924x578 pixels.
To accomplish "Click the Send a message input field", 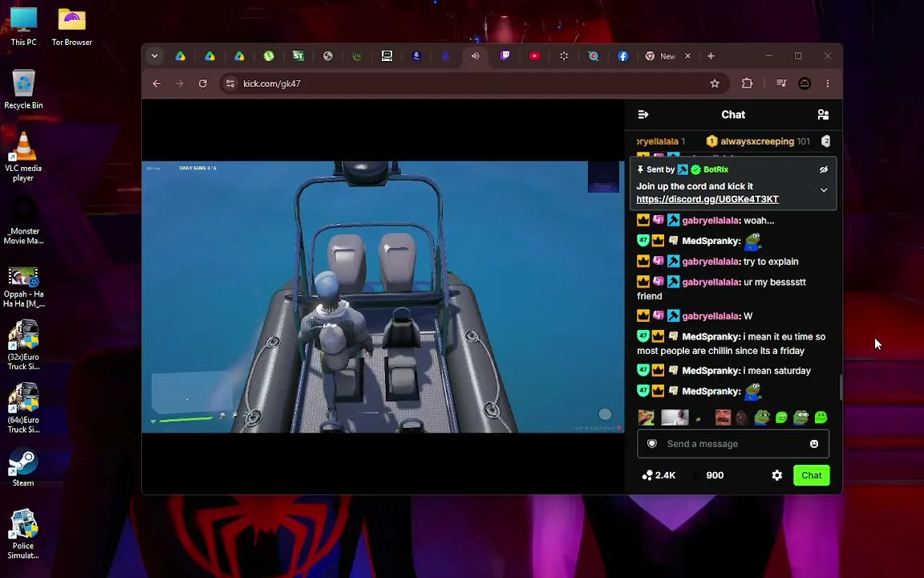I will point(732,443).
